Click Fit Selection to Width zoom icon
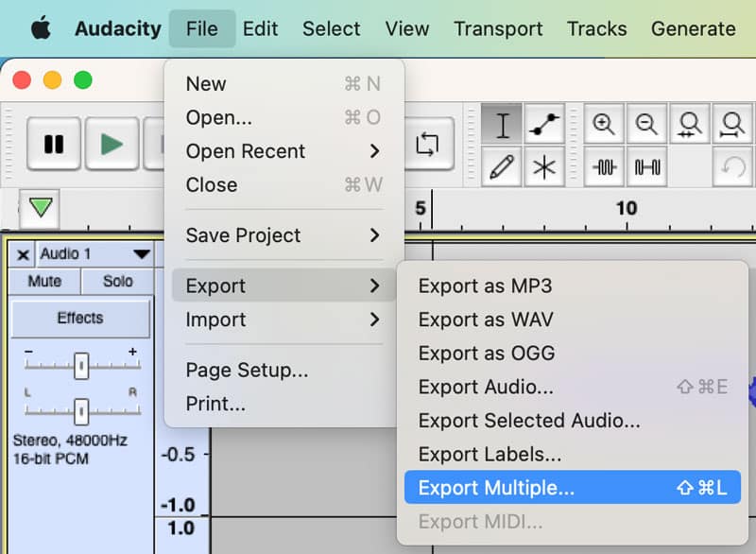The width and height of the screenshot is (756, 554). coord(690,125)
